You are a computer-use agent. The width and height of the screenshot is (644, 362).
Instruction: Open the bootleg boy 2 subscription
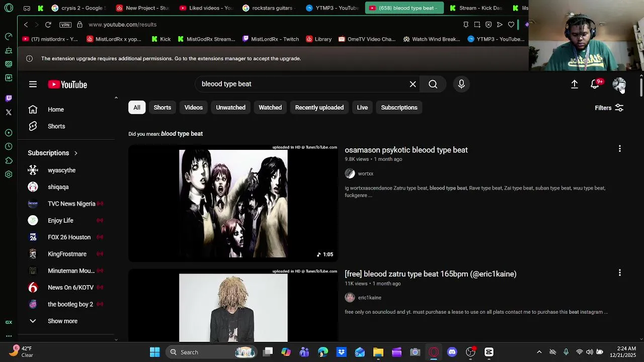(70, 304)
